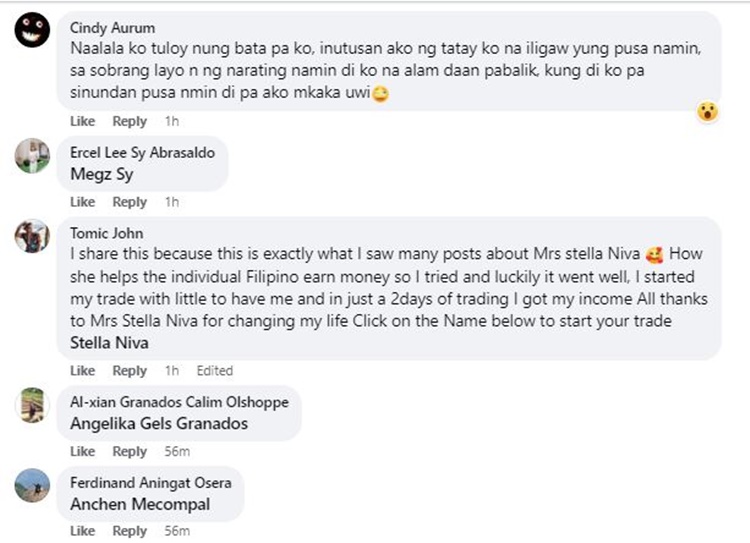This screenshot has width=750, height=543.
Task: Click the 56m timestamp on Ferdinand's comment
Action: click(x=177, y=531)
